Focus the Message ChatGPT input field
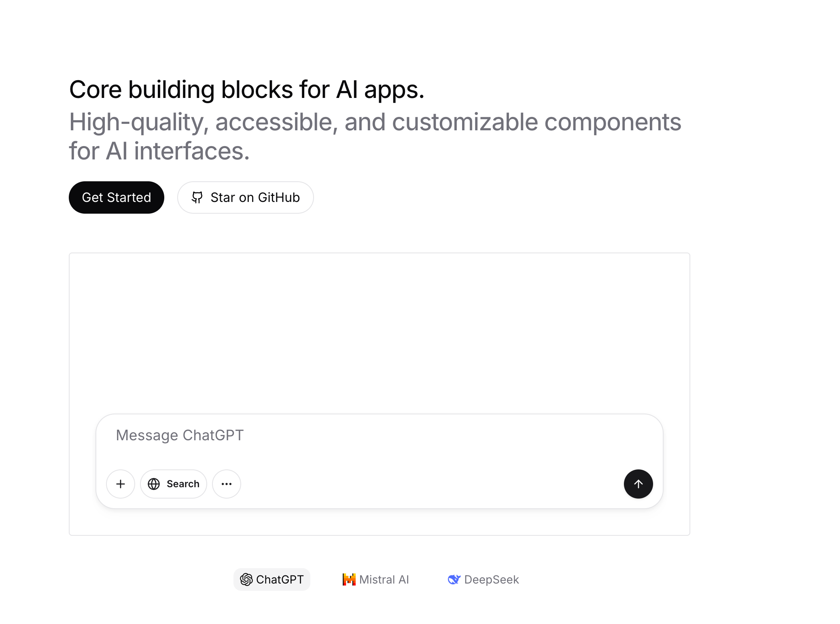Viewport: 840px width, 624px height. click(364, 435)
